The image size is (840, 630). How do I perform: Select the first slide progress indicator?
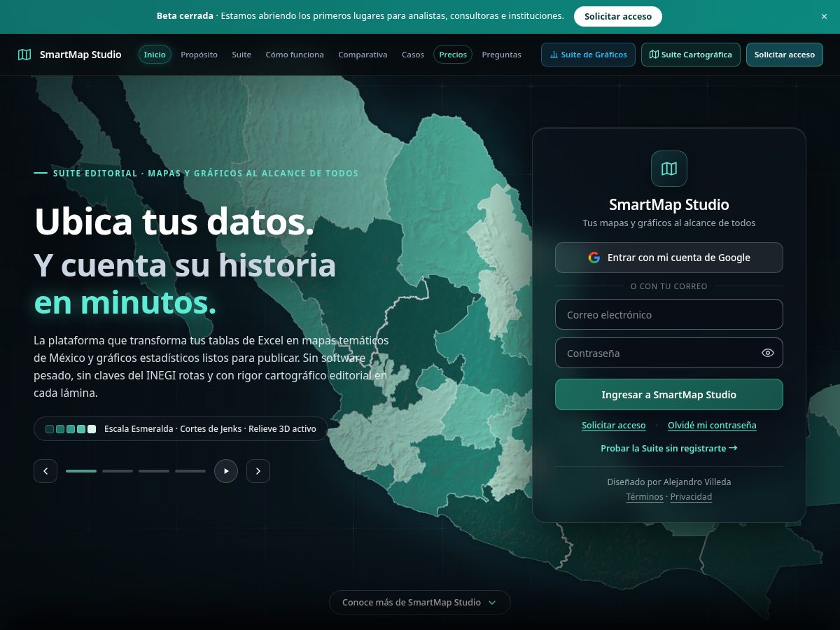(81, 471)
